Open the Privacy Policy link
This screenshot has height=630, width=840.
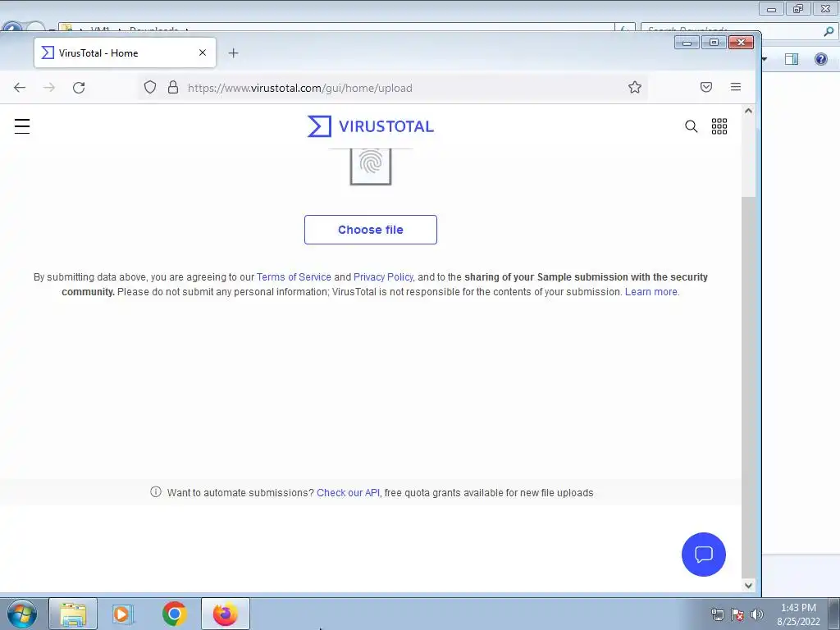pyautogui.click(x=383, y=277)
